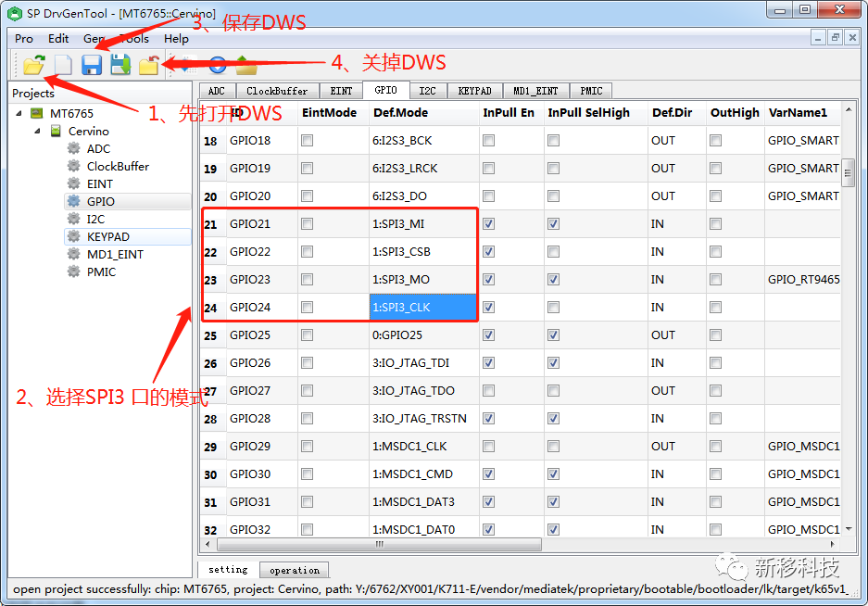This screenshot has width=868, height=606.
Task: Uncheck InPull En for GPIO21
Action: pyautogui.click(x=489, y=224)
